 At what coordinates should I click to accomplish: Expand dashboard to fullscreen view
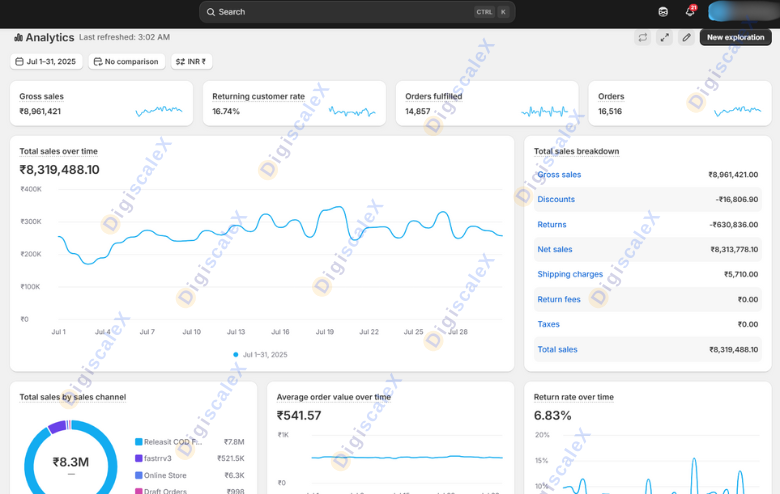[x=664, y=37]
